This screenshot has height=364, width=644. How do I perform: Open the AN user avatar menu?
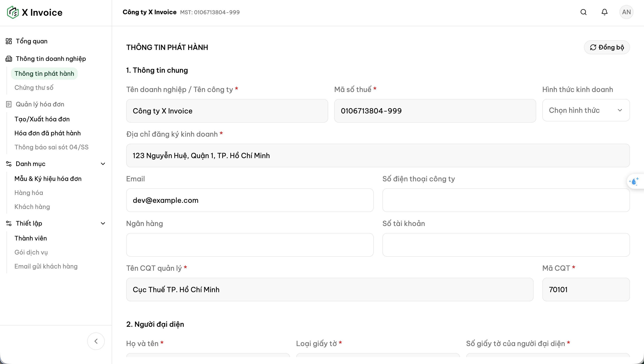pyautogui.click(x=626, y=12)
